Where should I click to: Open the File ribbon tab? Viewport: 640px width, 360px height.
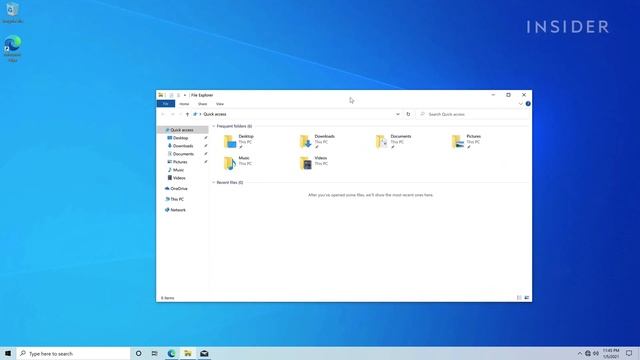point(166,104)
